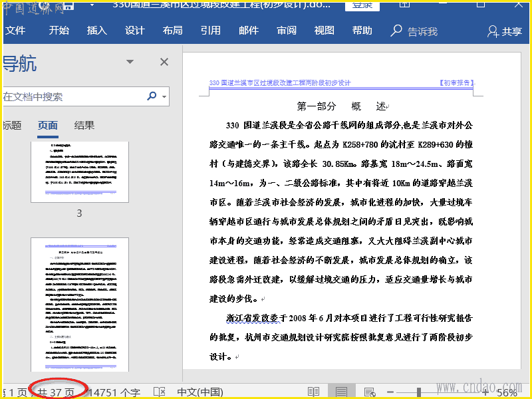This screenshot has width=532, height=399.
Task: Open the 共享 share button
Action: pos(505,31)
